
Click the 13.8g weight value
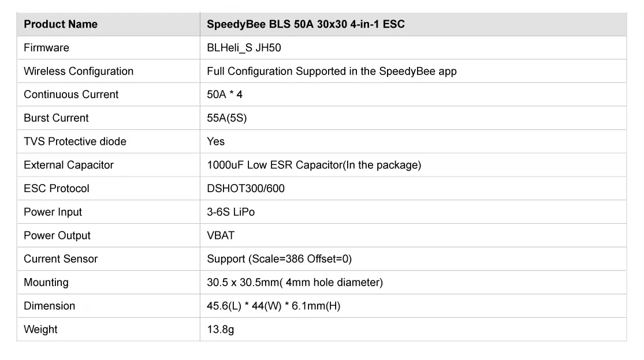tap(220, 330)
